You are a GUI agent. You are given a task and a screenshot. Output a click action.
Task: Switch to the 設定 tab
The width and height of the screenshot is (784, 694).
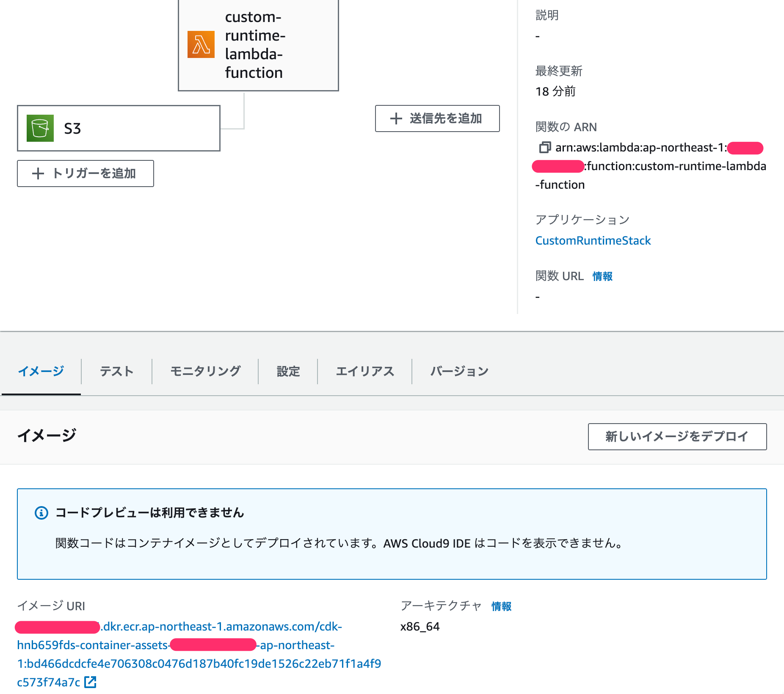pos(288,371)
